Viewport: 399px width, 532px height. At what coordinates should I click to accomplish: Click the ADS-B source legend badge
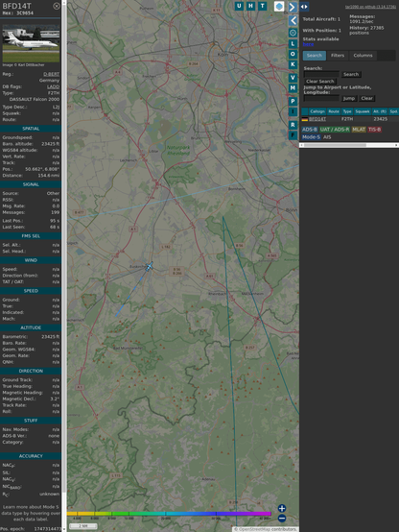310,130
